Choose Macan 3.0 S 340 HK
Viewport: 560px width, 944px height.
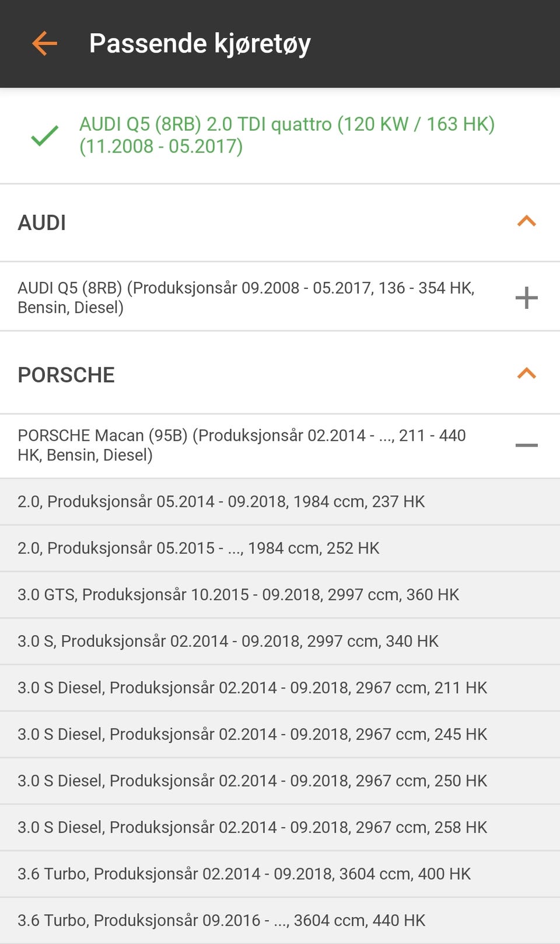[x=280, y=641]
